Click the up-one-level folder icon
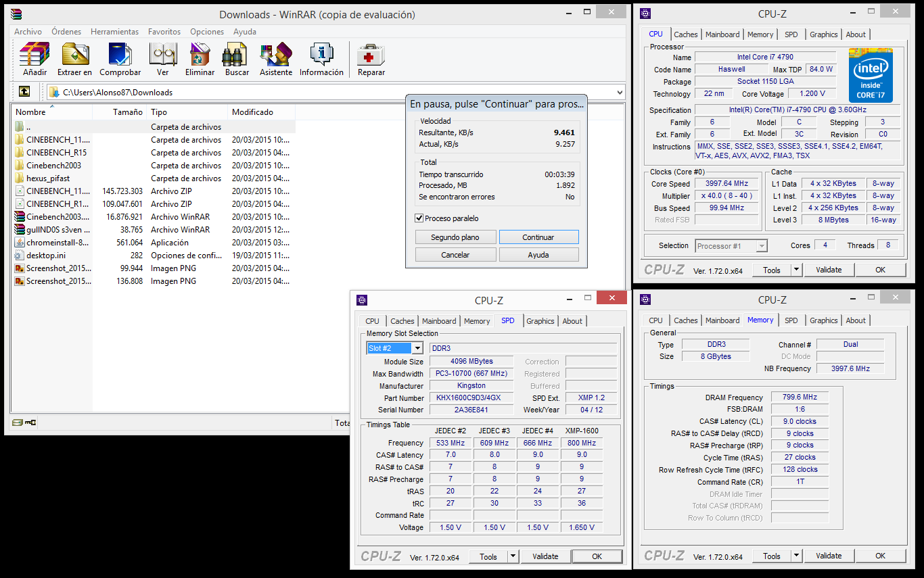The image size is (924, 578). pyautogui.click(x=24, y=92)
